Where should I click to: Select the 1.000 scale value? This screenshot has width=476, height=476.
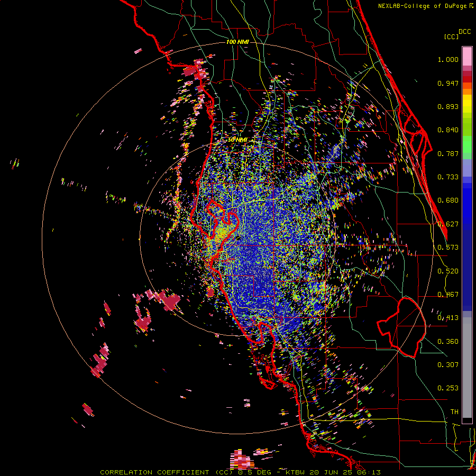point(448,59)
